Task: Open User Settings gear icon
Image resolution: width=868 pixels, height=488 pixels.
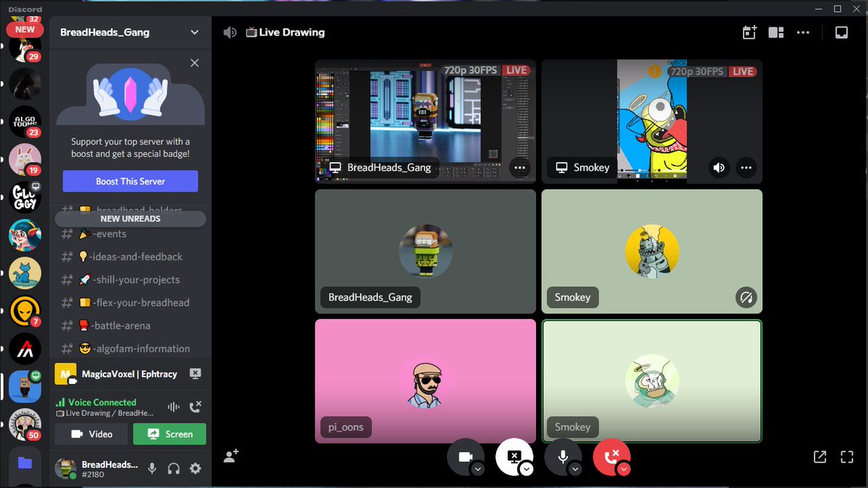Action: coord(195,468)
